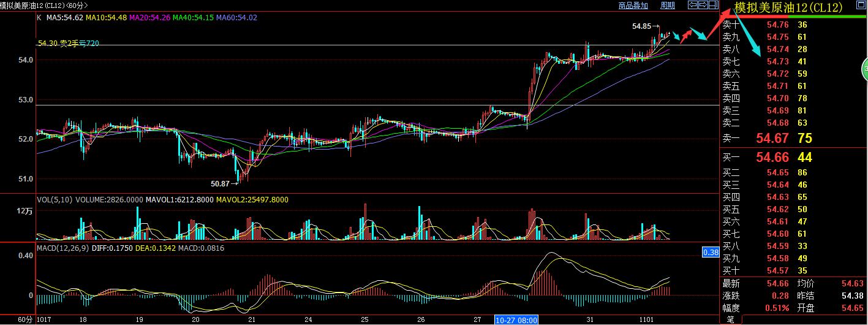Click the 幅度 percentage 0.51%
Image resolution: width=868 pixels, height=325 pixels.
(x=776, y=308)
